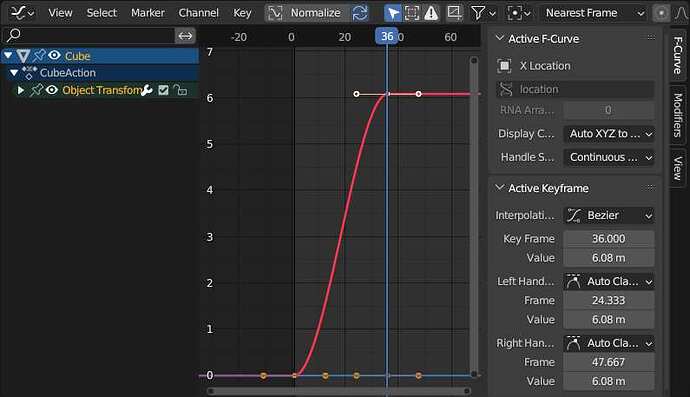The width and height of the screenshot is (690, 397).
Task: Open the Select menu
Action: (x=102, y=13)
